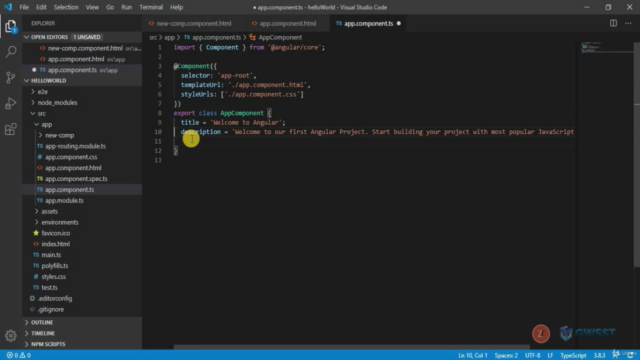Select app.component.ts in Open Editors list

point(82,70)
